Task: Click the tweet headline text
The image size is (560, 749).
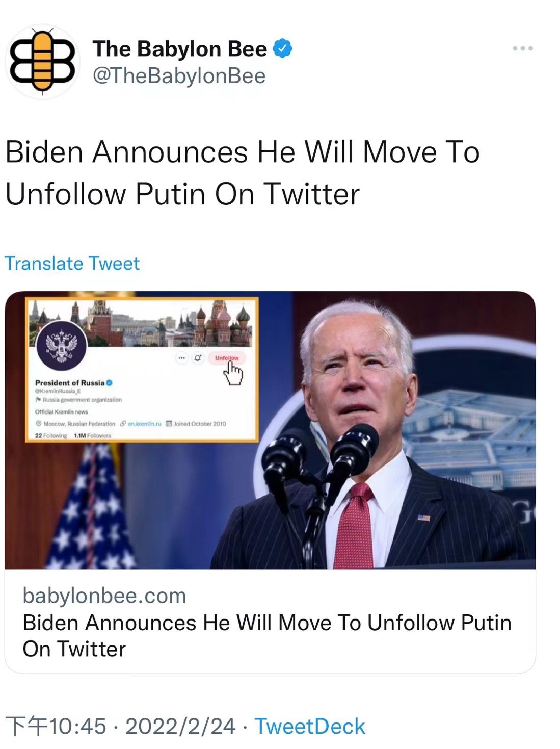Action: click(243, 173)
